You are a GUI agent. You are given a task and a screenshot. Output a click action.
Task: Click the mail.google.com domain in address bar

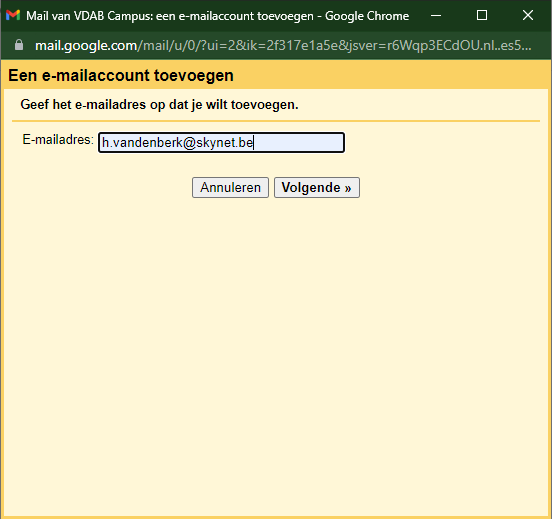[86, 45]
